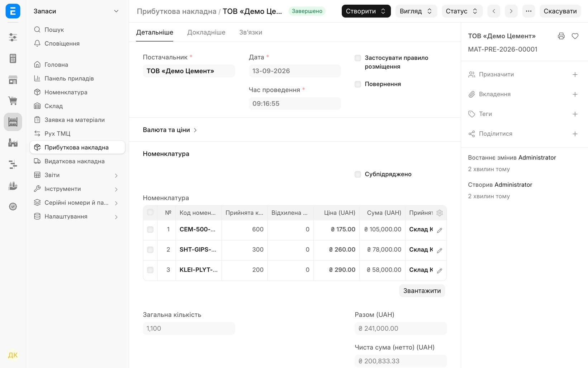This screenshot has height=368, width=588.
Task: Open the three-dots more options menu
Action: coord(528,11)
